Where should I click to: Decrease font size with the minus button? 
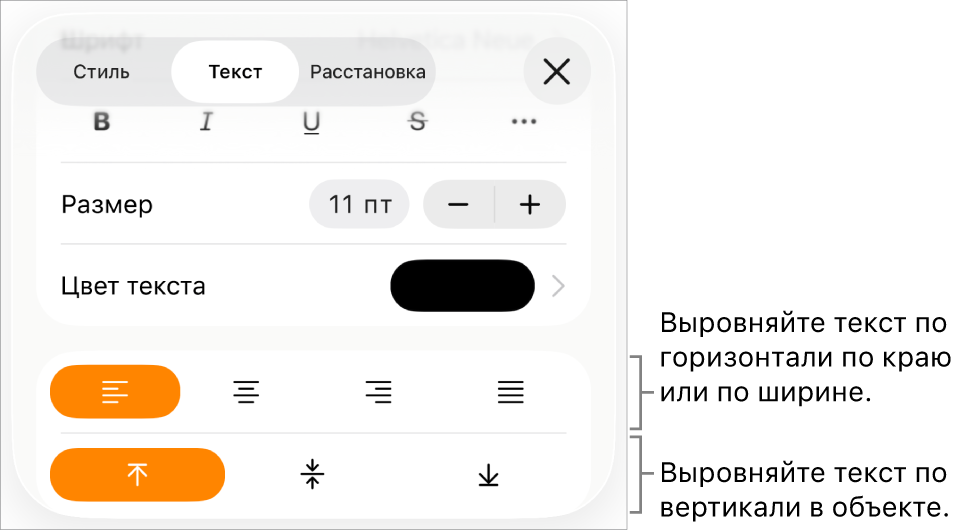point(458,204)
